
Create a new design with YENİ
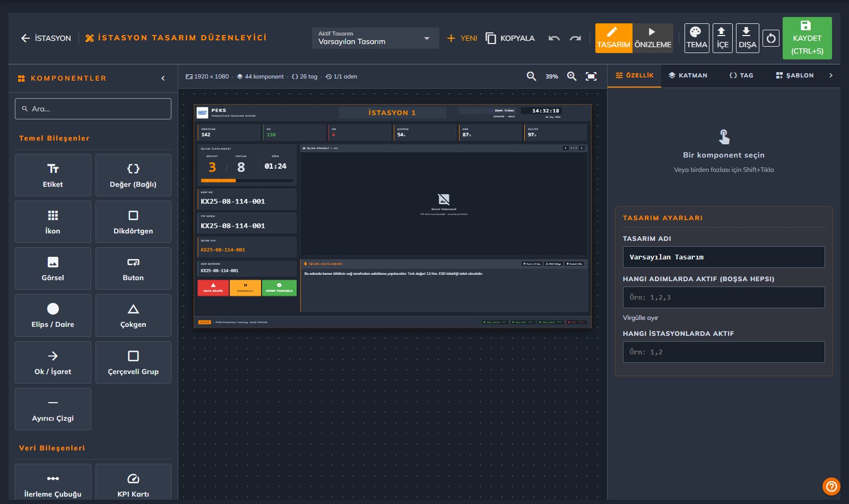pos(462,38)
